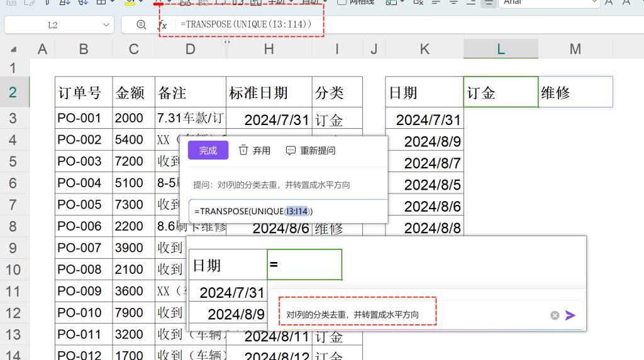
Task: Open the fx insert function dialog
Action: [163, 25]
